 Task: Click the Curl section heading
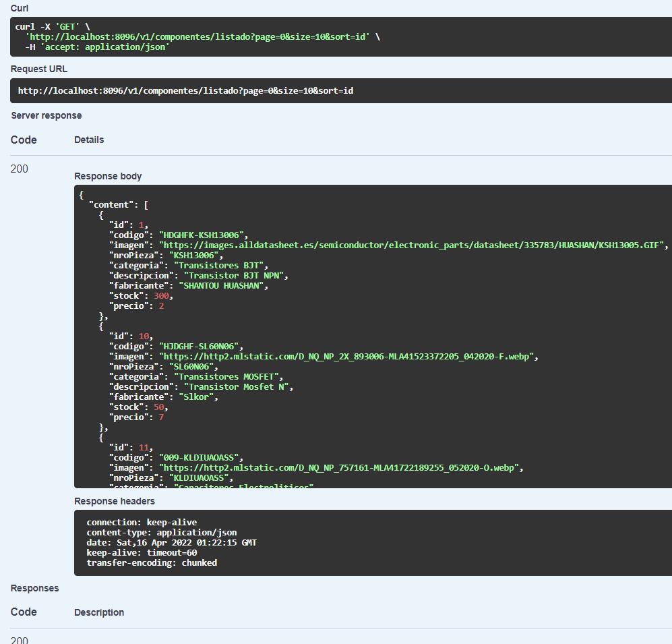pos(20,8)
